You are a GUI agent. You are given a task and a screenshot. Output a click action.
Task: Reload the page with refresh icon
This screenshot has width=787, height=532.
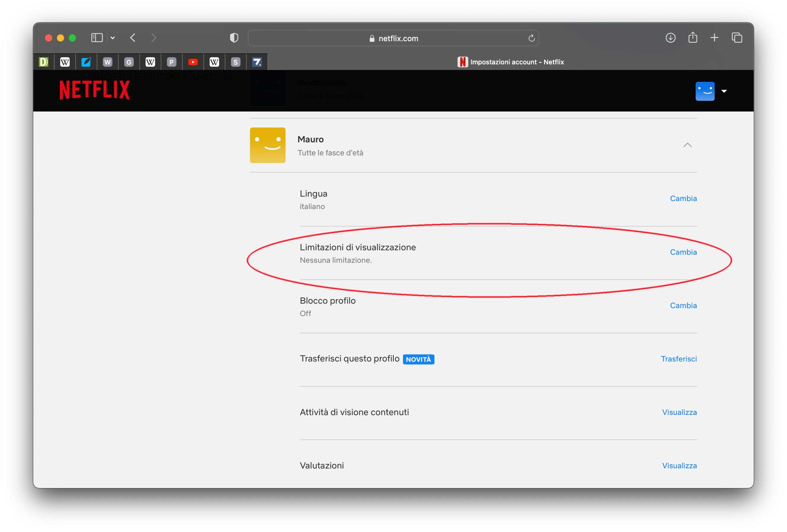531,38
